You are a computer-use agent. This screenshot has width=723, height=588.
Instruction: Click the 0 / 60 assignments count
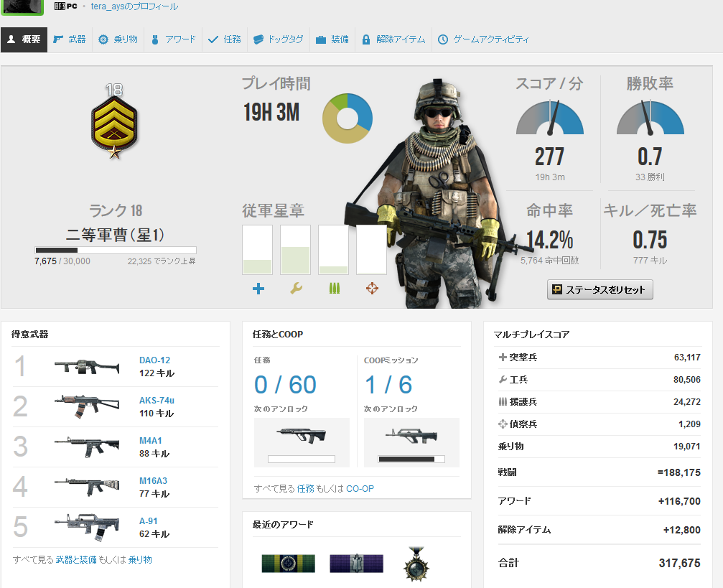coord(285,385)
